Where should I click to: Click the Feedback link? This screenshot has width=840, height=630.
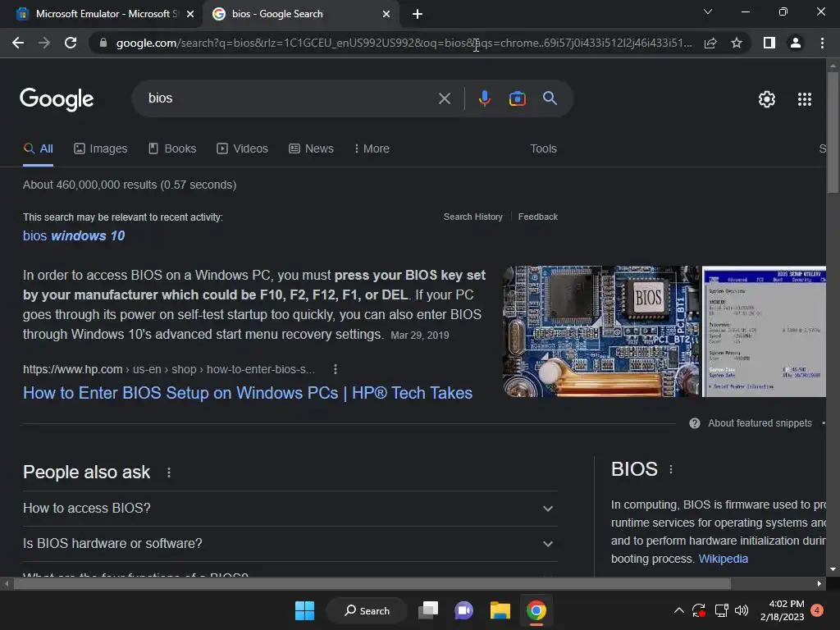[x=538, y=217]
